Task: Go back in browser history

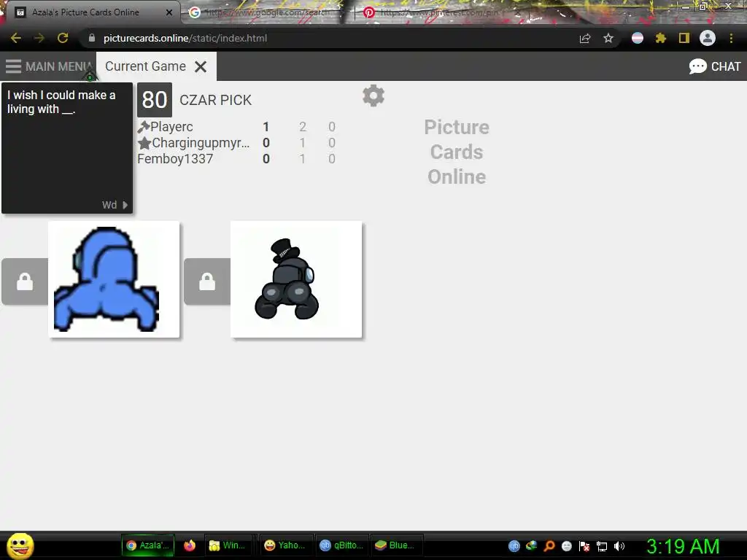Action: [16, 38]
